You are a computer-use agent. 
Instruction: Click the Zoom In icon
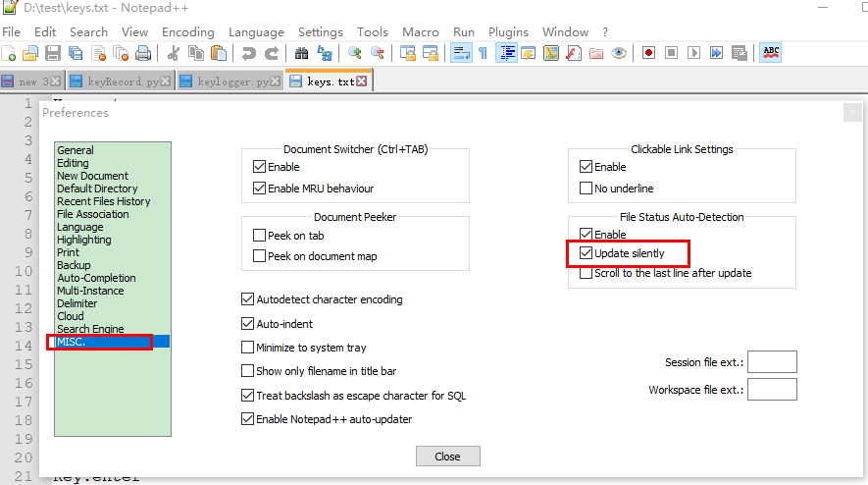(x=354, y=53)
